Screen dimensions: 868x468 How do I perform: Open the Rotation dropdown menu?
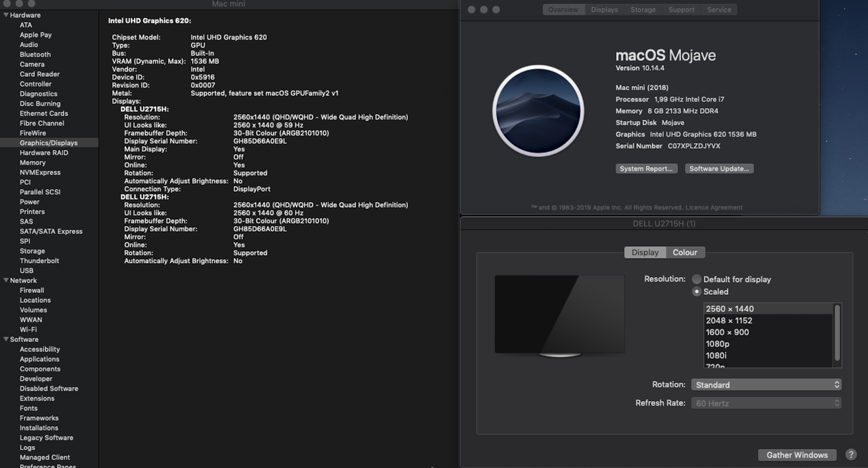766,385
